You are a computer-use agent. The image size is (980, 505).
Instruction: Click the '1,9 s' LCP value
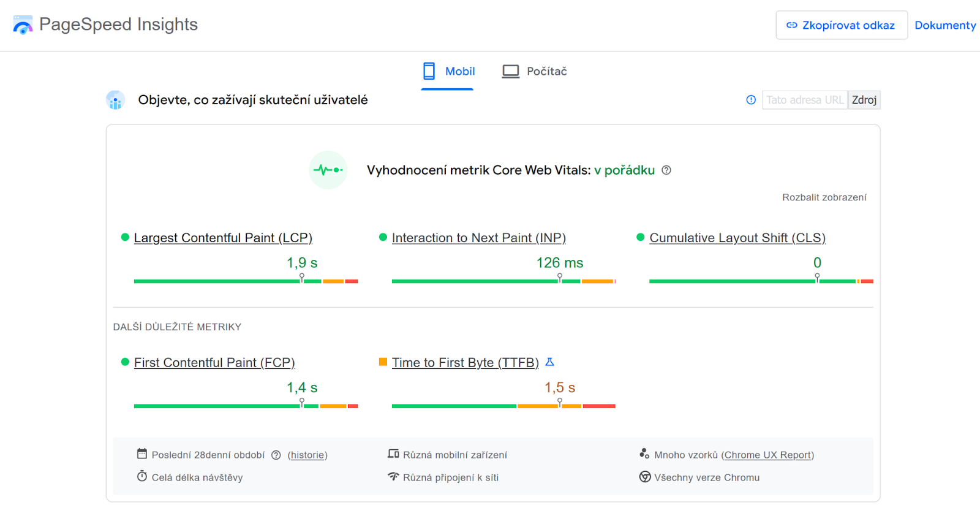coord(302,263)
